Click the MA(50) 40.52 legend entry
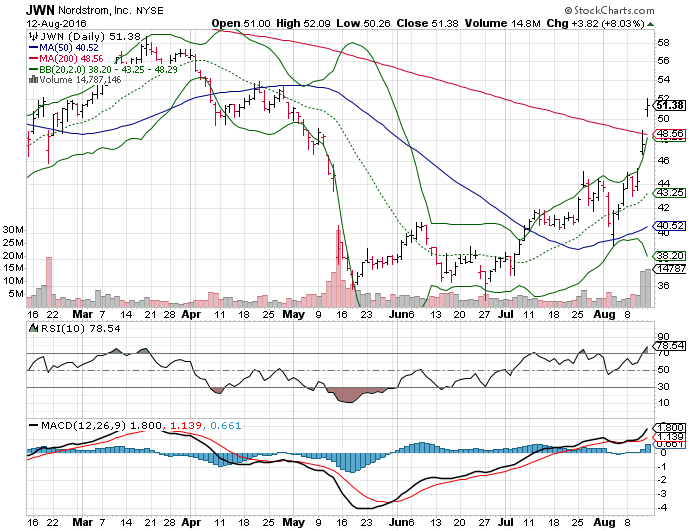This screenshot has height=531, width=692. [69, 48]
